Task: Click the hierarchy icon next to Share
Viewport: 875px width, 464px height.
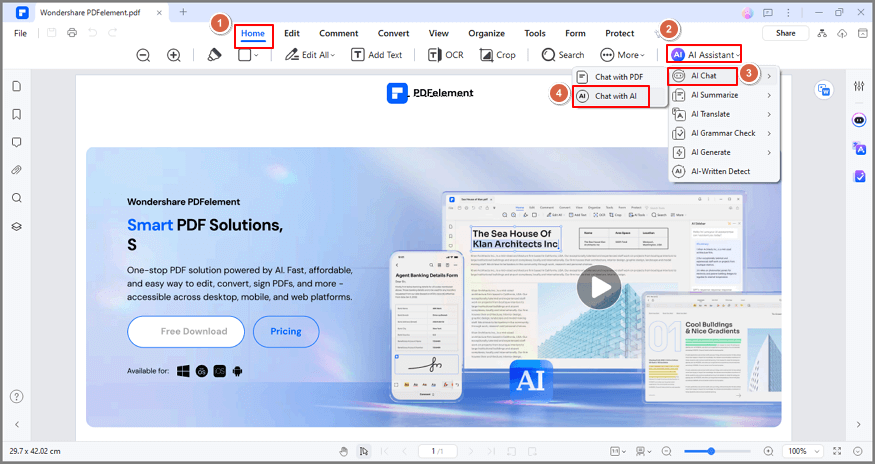Action: point(822,34)
